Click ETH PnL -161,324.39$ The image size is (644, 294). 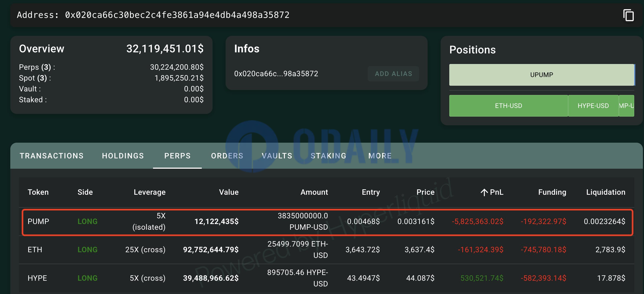[x=480, y=250]
